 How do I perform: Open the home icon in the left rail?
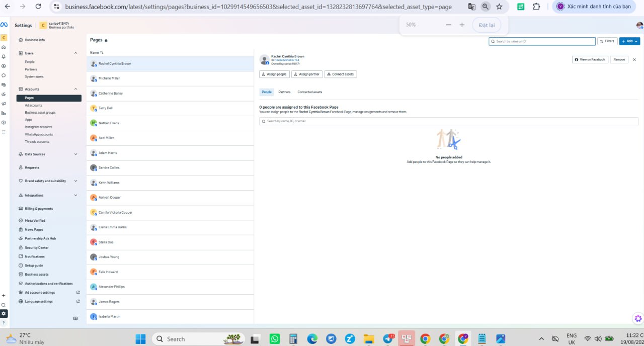click(4, 47)
